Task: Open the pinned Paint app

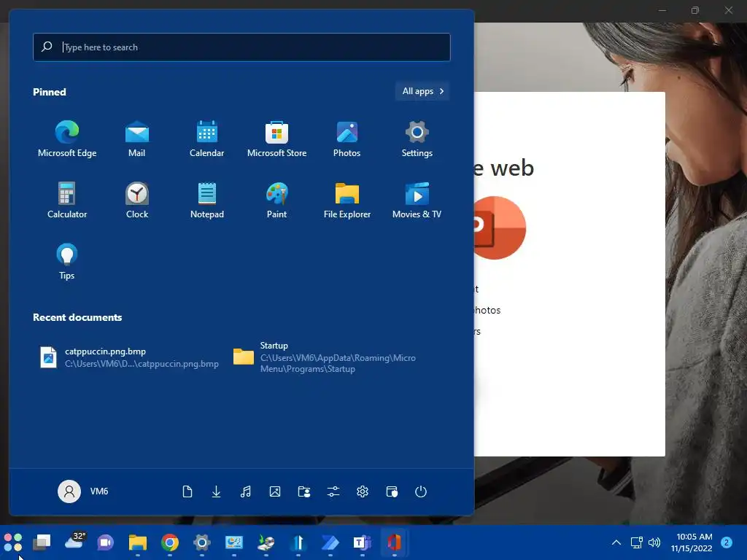Action: (x=276, y=200)
